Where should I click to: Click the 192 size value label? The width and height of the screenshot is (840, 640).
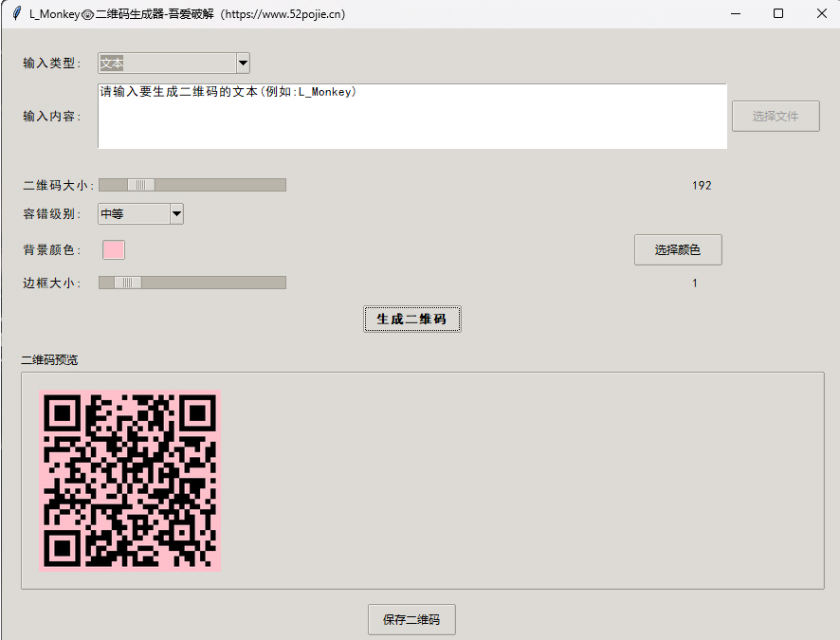click(702, 186)
